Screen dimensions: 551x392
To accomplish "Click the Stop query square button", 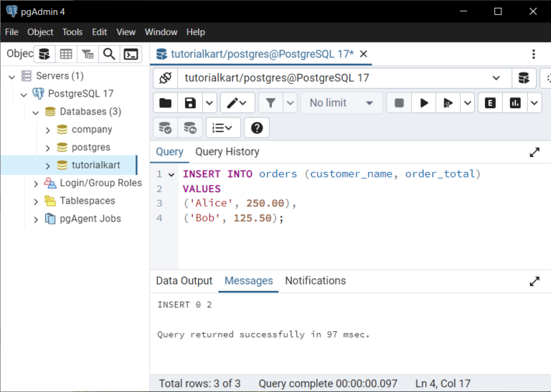I will click(x=399, y=102).
